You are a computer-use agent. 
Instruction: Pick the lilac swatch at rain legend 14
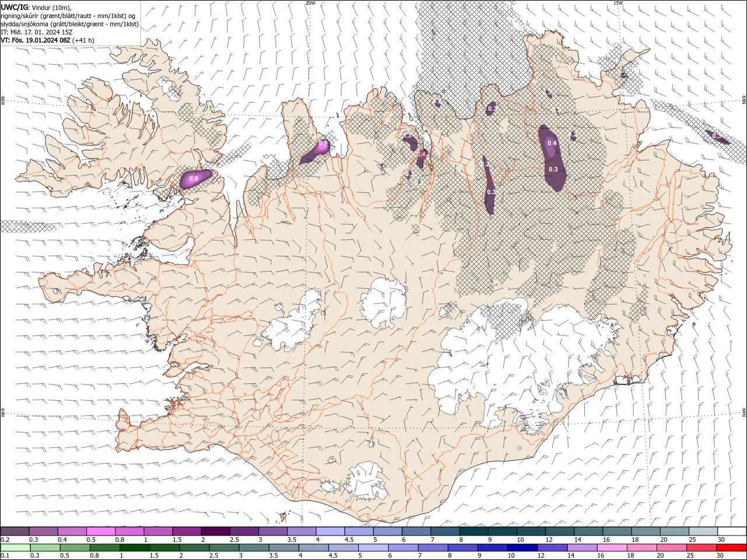click(581, 548)
